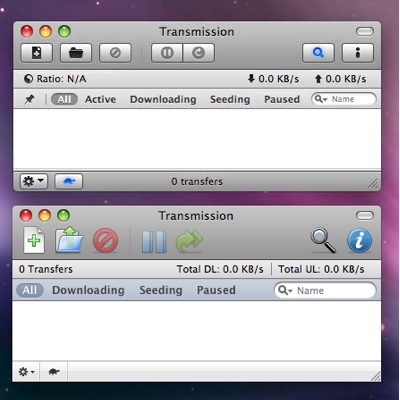Click red remove icon in lower toolbar
The image size is (400, 400).
[x=105, y=240]
